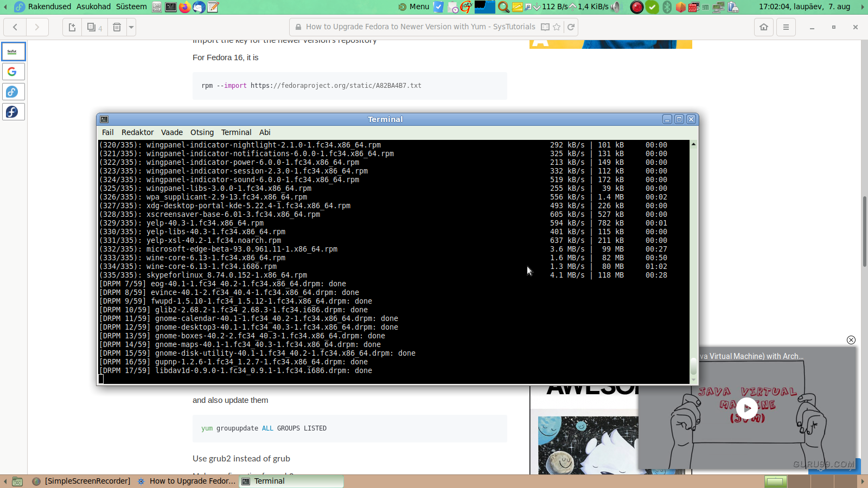Open the Asukohad places menu
The image size is (868, 488).
(93, 7)
